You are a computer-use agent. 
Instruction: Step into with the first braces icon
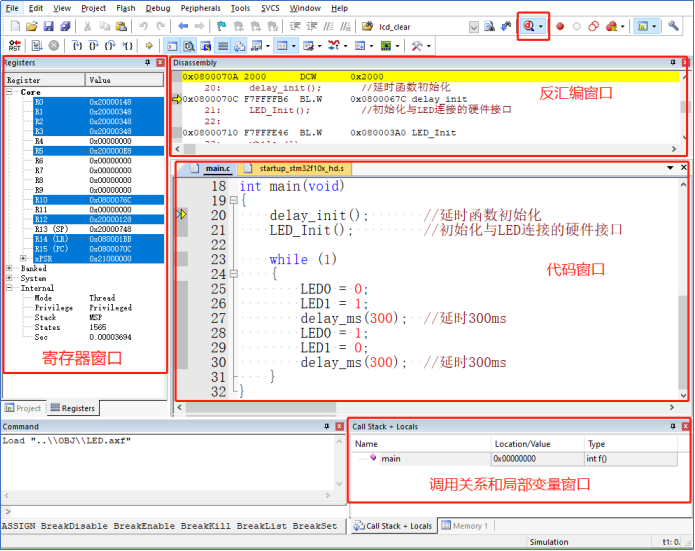coord(77,46)
